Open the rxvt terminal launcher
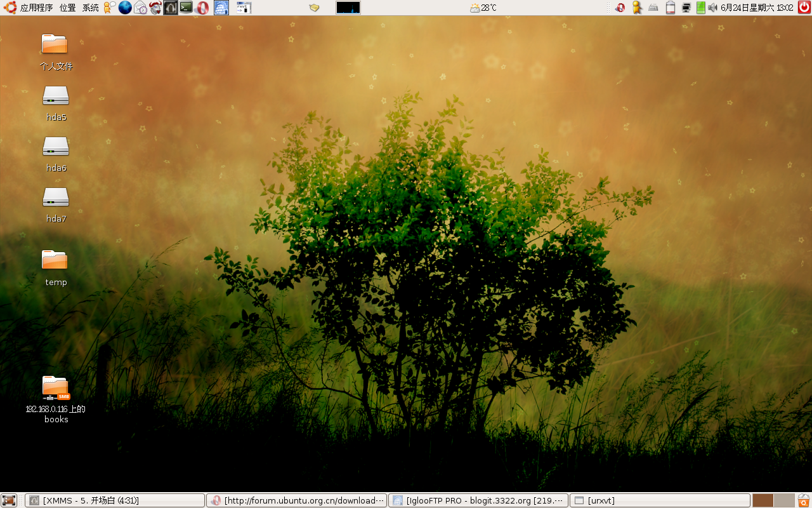This screenshot has height=508, width=812. (244, 8)
